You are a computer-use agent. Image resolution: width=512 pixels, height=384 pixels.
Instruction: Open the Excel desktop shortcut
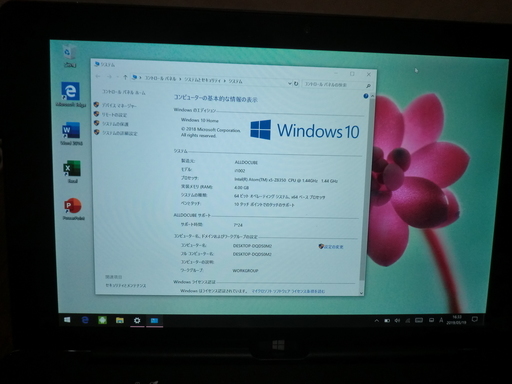click(72, 172)
